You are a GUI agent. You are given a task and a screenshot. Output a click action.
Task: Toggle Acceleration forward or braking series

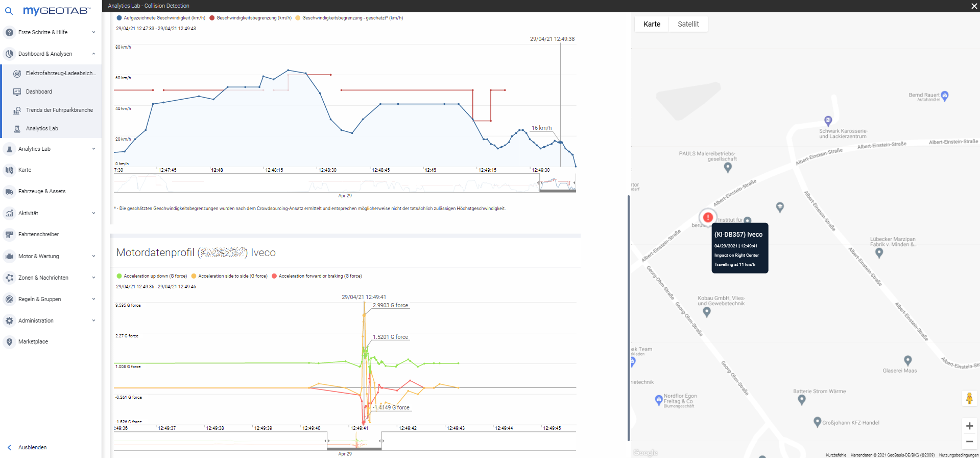[x=317, y=276]
